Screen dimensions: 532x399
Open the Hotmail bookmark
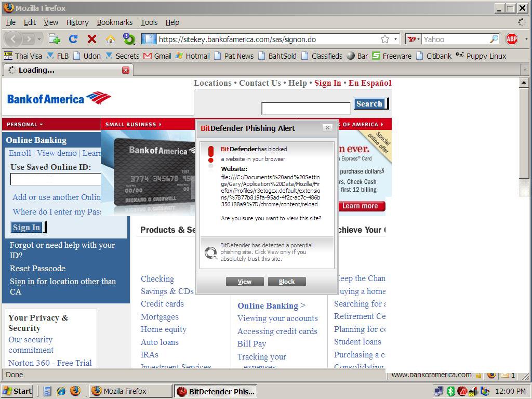coord(192,56)
